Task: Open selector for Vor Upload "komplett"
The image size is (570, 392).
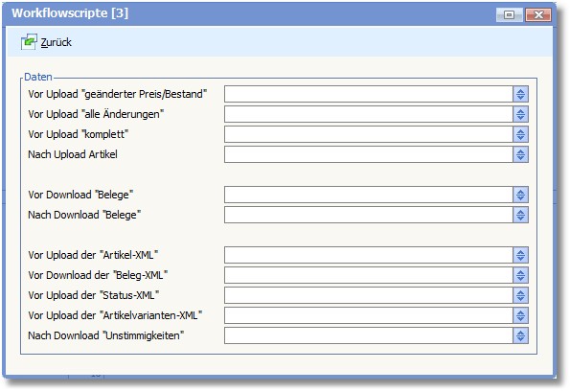Action: (520, 134)
